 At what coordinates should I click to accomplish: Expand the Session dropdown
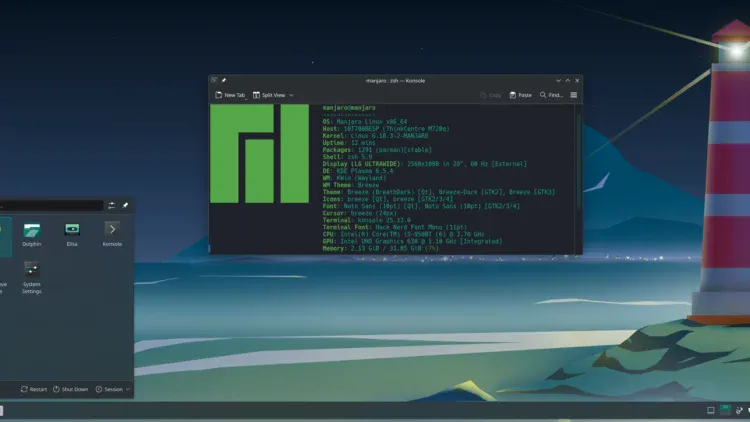tap(113, 389)
